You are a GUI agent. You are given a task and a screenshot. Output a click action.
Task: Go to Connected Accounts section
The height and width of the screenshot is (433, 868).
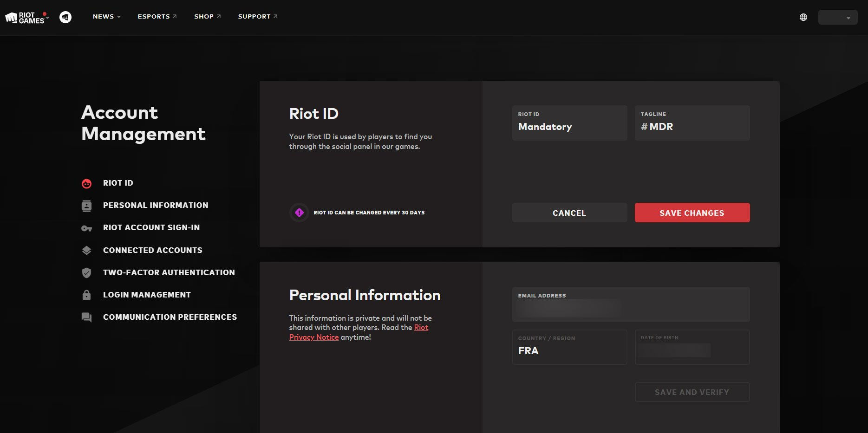pos(153,250)
